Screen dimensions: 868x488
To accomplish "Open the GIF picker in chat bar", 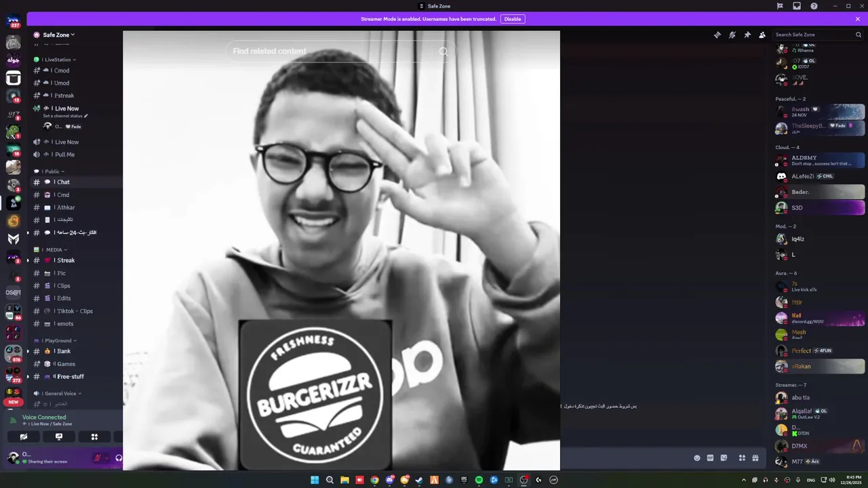I will click(710, 458).
